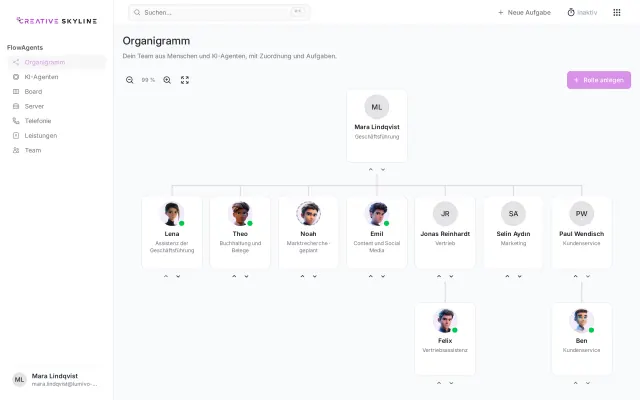Click Neue Aufgabe button
Screen dimensions: 640x400
524,13
